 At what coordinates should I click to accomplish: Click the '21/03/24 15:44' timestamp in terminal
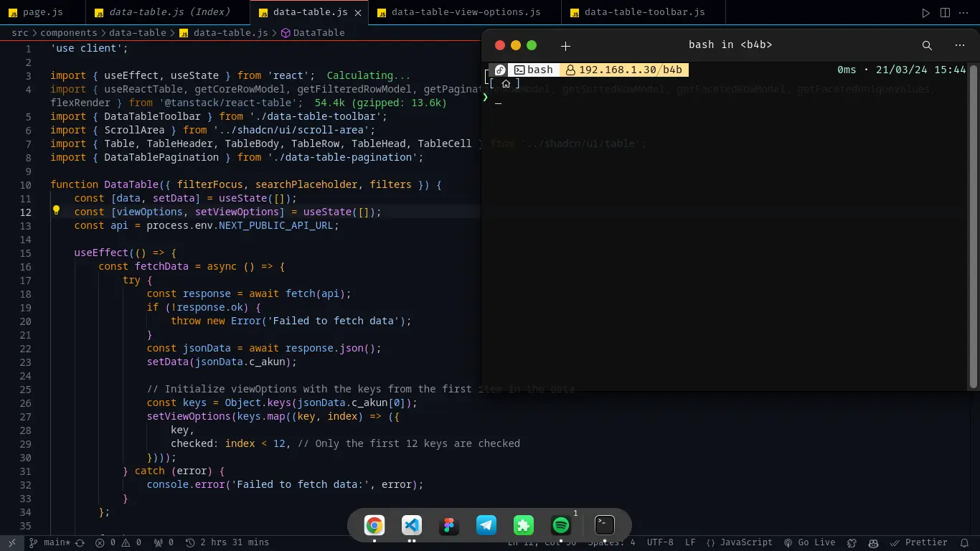tap(920, 70)
